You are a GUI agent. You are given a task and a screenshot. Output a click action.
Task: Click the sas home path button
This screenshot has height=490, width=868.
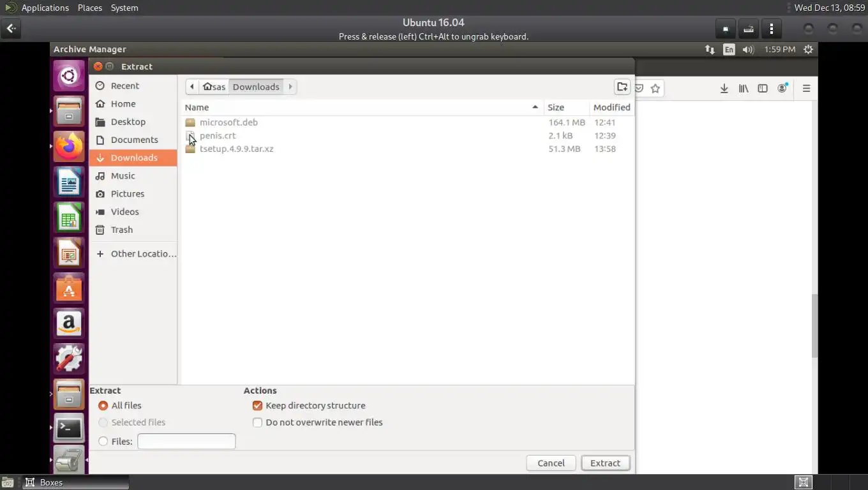tap(214, 87)
